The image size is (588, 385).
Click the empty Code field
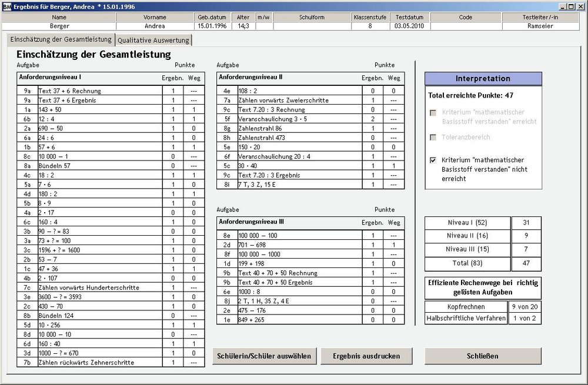(466, 26)
